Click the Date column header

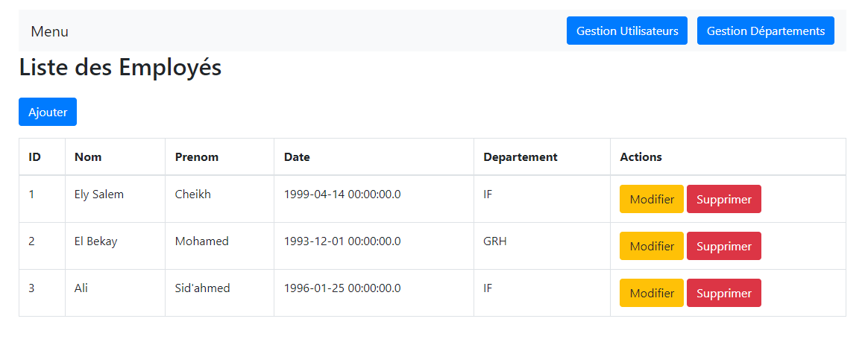click(297, 157)
